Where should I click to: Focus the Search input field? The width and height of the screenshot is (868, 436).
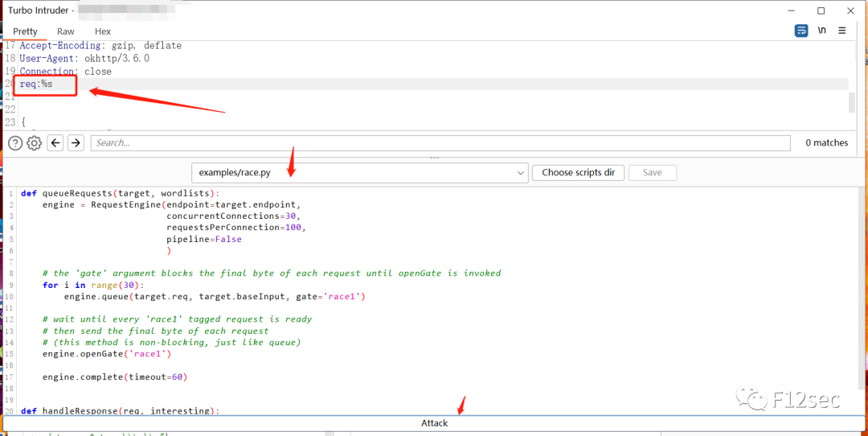(x=440, y=143)
